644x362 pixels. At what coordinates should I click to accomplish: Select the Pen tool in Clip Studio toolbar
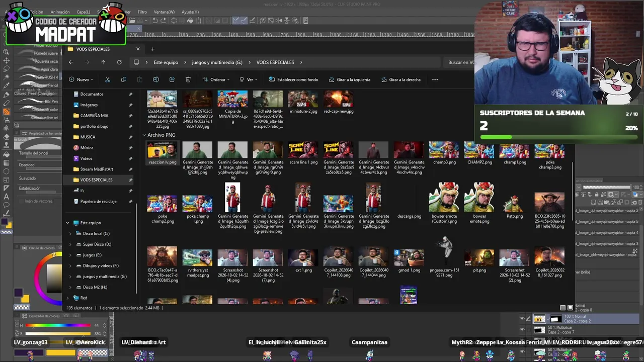point(7,95)
